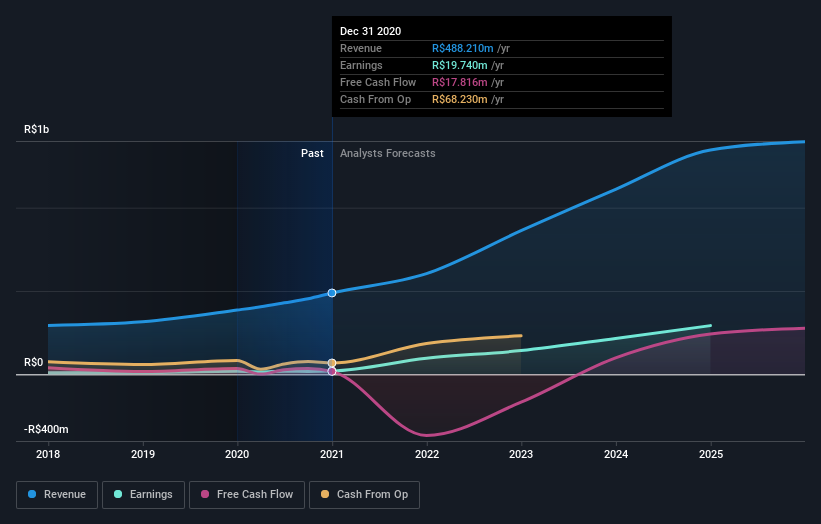Click the Analysts Forecasts label

click(387, 153)
